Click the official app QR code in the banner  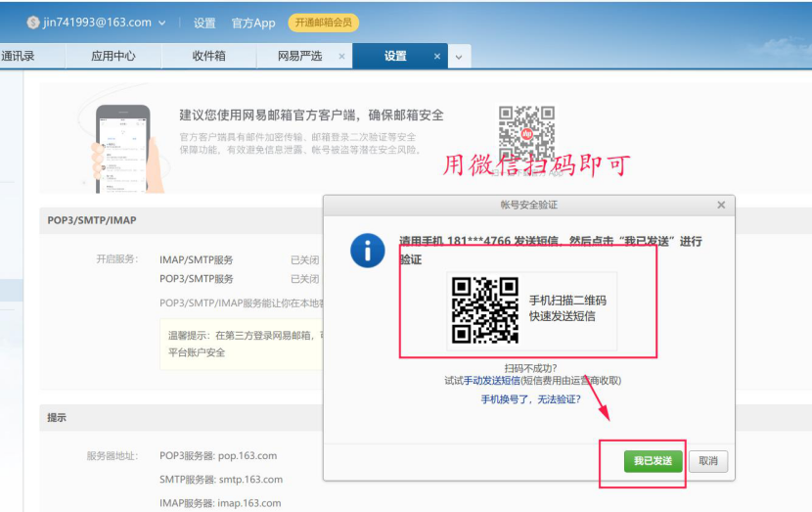click(526, 134)
